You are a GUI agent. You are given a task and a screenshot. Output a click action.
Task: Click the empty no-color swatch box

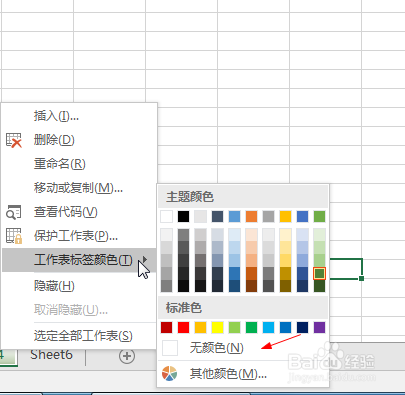(170, 348)
